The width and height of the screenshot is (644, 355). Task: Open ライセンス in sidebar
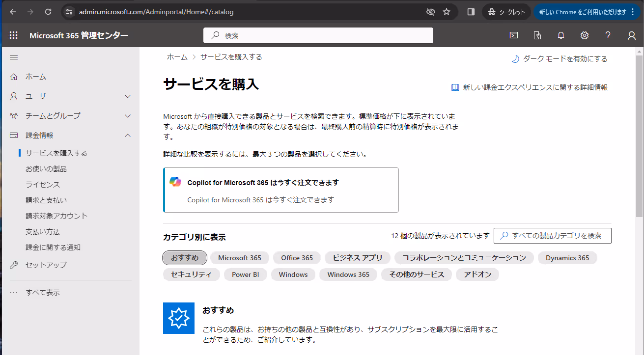43,185
